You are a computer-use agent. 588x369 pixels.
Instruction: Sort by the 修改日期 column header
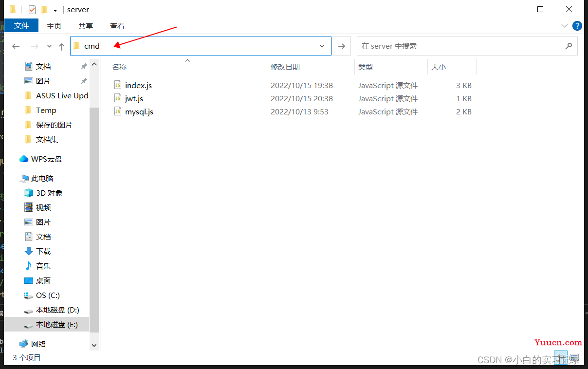(285, 67)
